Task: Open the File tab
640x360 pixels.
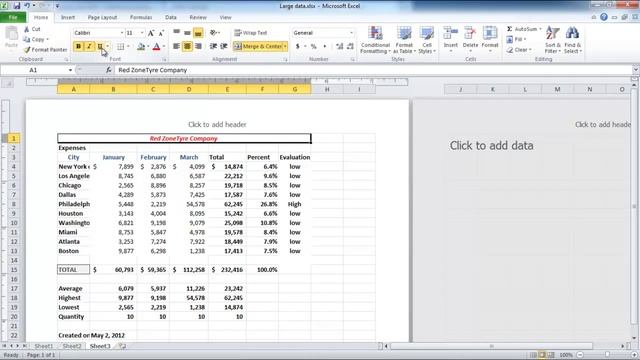Action: click(13, 18)
